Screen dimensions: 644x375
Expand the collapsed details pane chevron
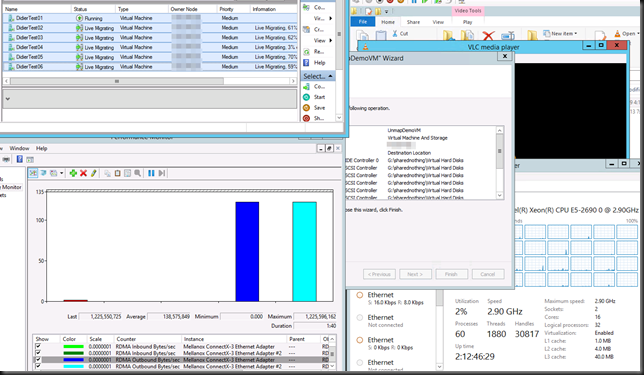pos(7,99)
